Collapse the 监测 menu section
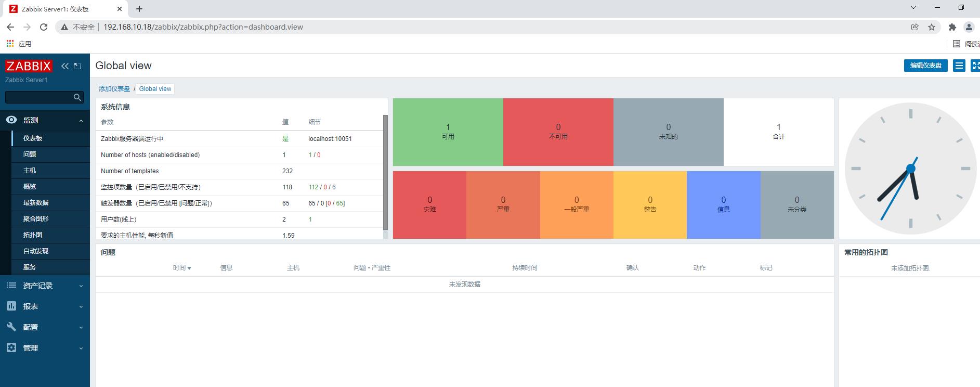980x387 pixels. [81, 121]
